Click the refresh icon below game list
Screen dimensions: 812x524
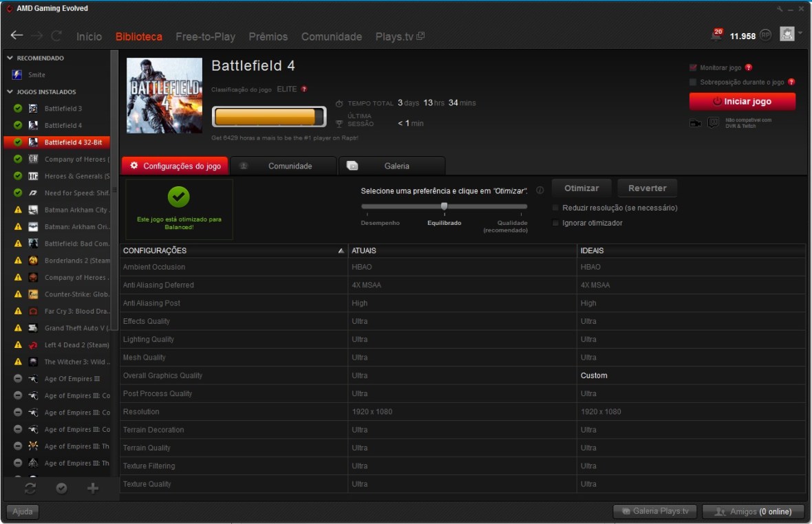(x=30, y=488)
